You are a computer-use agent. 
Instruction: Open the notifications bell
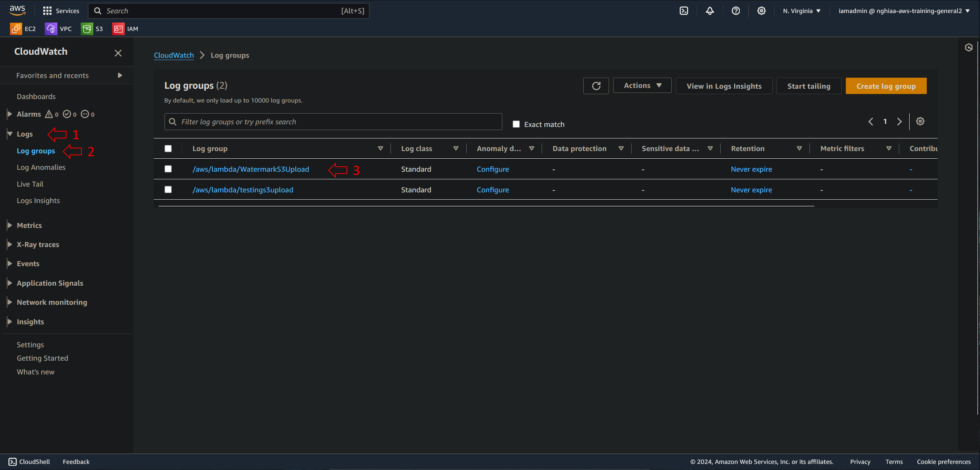coord(710,11)
